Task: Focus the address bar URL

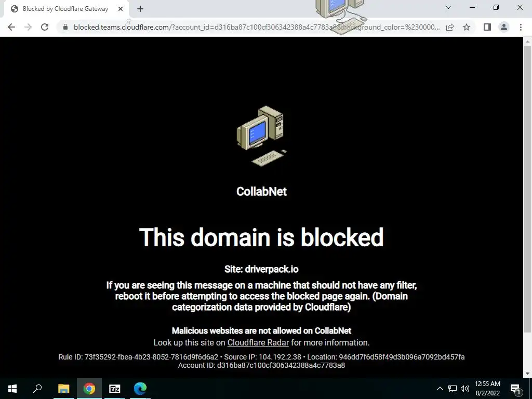Action: tap(256, 27)
